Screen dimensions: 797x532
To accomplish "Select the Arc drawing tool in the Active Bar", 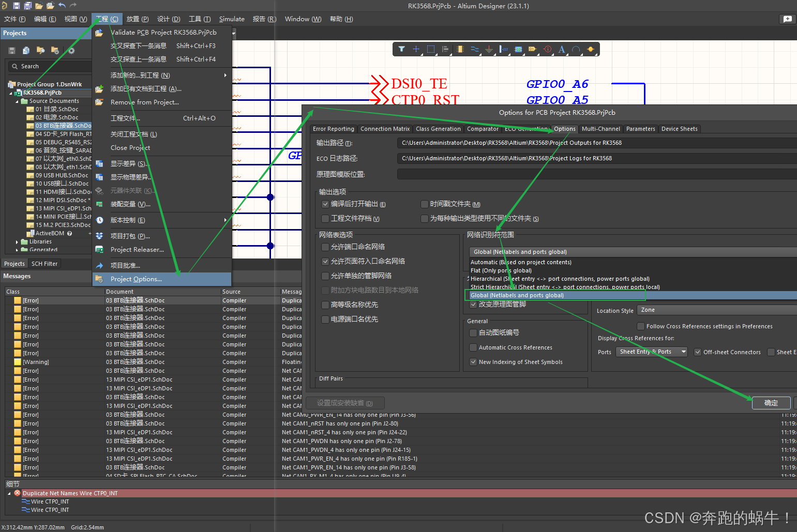I will click(x=576, y=49).
